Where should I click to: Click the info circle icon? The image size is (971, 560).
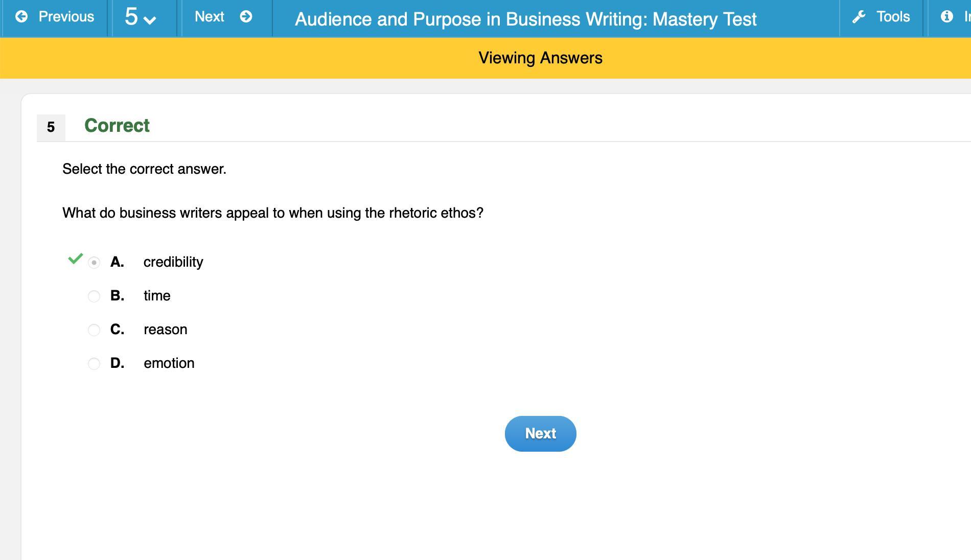946,17
